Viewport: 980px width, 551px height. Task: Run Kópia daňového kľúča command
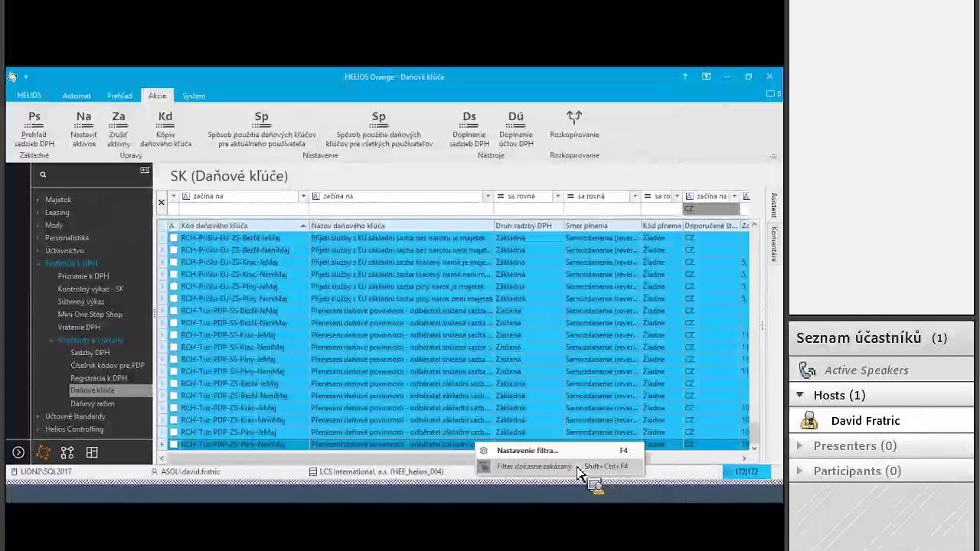click(165, 129)
